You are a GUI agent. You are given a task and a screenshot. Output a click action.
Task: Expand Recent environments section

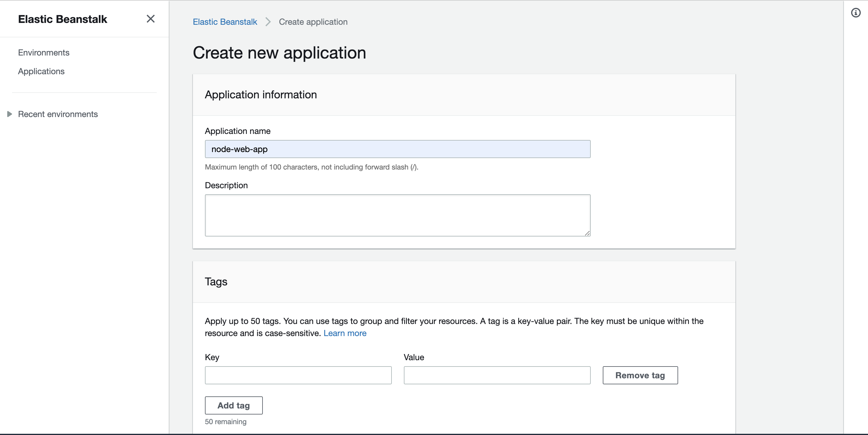click(9, 114)
